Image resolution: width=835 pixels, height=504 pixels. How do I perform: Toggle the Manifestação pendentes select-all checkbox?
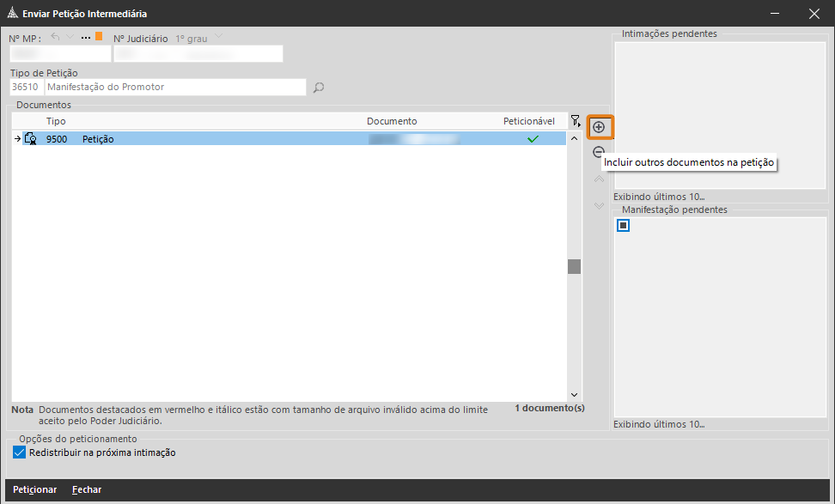click(624, 226)
